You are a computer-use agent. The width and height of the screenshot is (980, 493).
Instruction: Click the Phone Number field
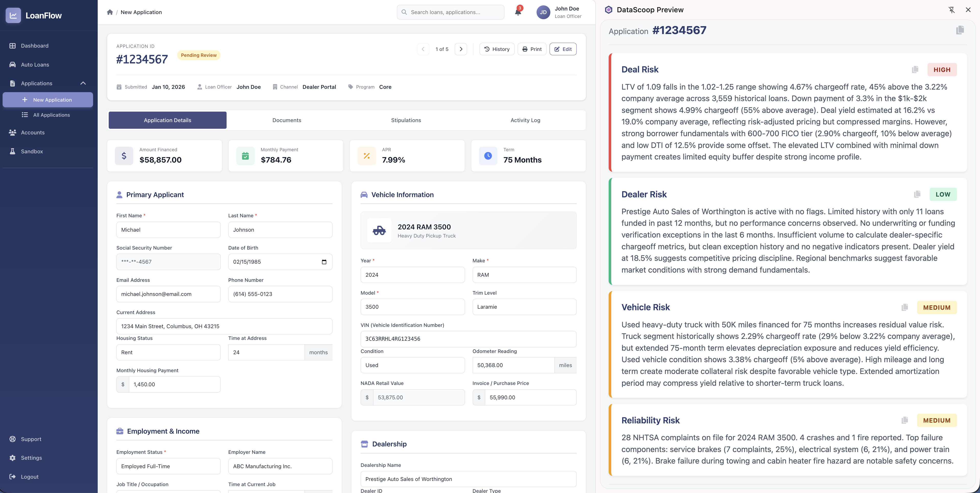tap(280, 294)
